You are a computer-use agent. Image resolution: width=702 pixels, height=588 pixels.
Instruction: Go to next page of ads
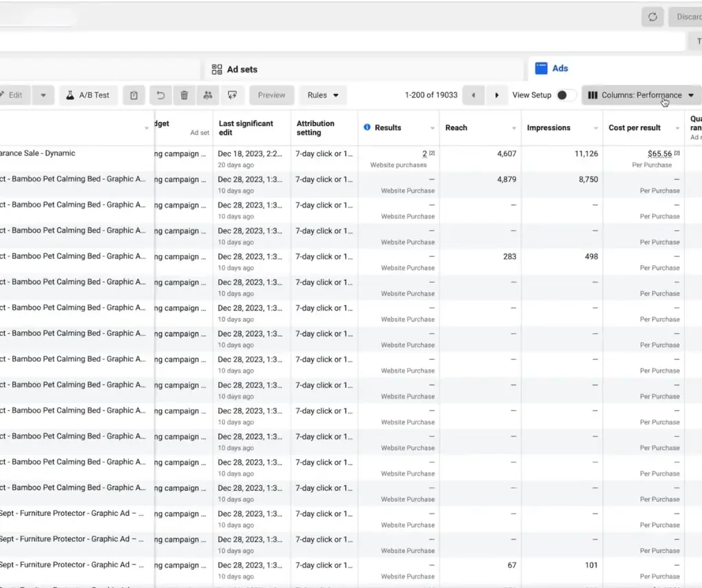497,95
